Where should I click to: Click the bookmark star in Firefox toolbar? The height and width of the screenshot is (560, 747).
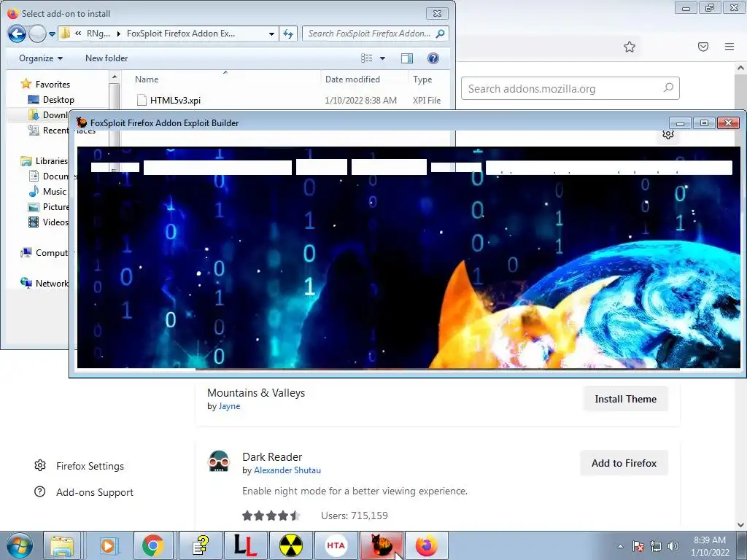coord(630,47)
